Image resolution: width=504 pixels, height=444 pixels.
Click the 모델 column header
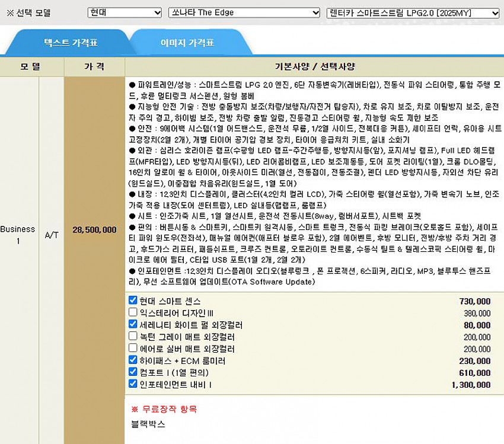pos(31,66)
